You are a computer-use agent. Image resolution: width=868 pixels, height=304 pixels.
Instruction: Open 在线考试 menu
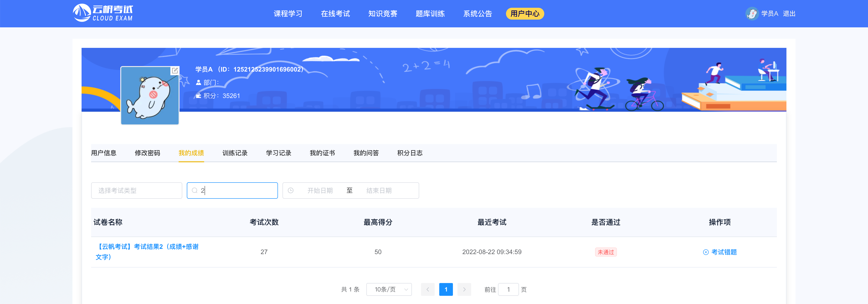coord(335,13)
